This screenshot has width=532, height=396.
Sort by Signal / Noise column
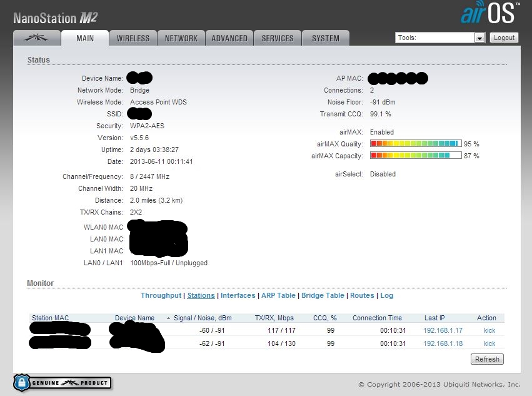[203, 318]
